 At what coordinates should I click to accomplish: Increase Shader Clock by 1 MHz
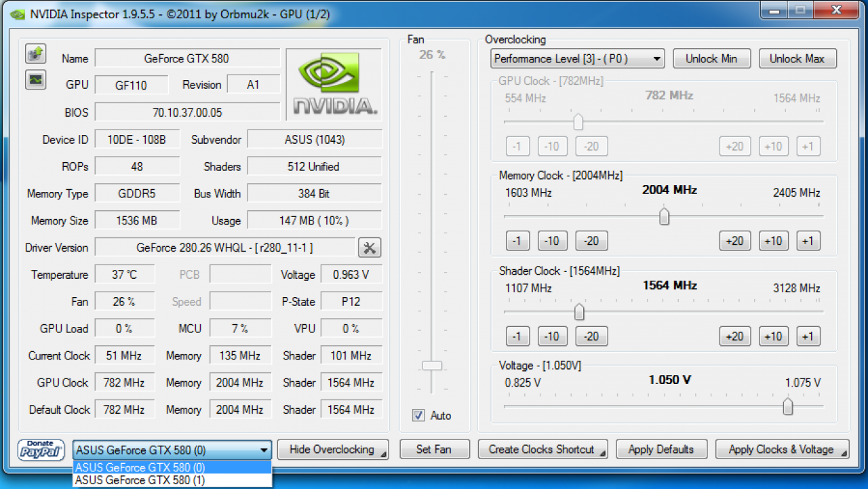point(807,336)
